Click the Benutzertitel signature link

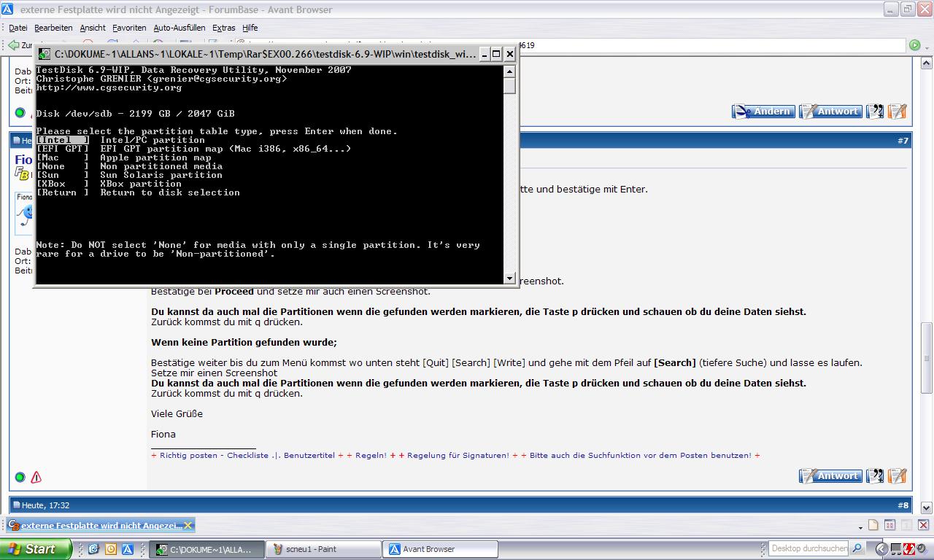(310, 455)
